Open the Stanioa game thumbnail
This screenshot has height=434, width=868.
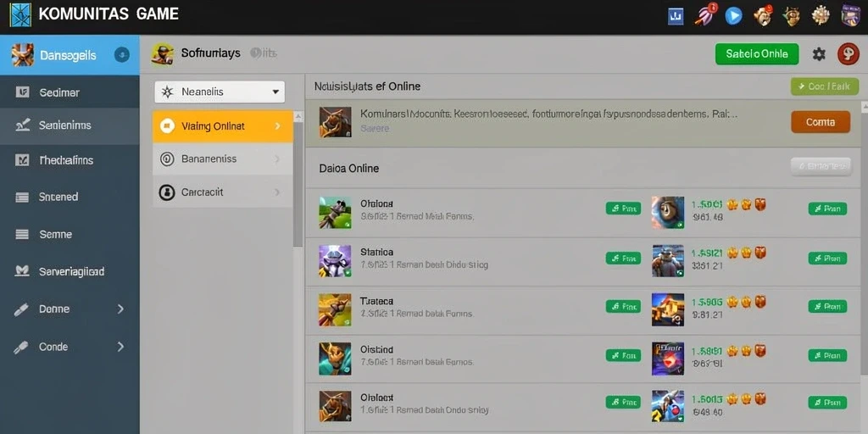[x=335, y=261]
